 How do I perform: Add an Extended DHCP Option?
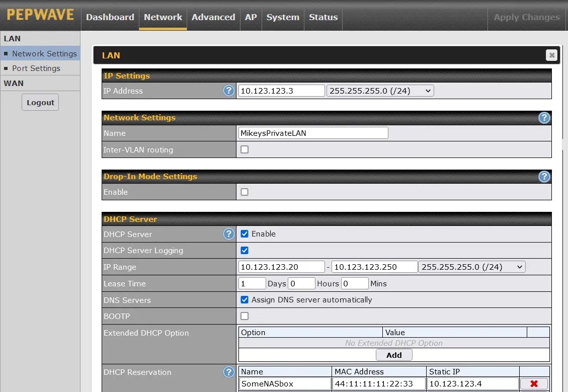coord(394,354)
